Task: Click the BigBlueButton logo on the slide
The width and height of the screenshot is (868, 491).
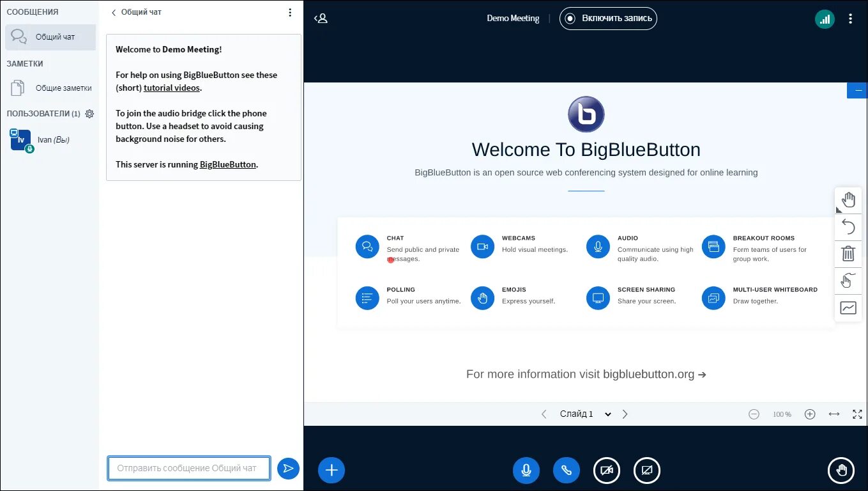Action: coord(586,114)
